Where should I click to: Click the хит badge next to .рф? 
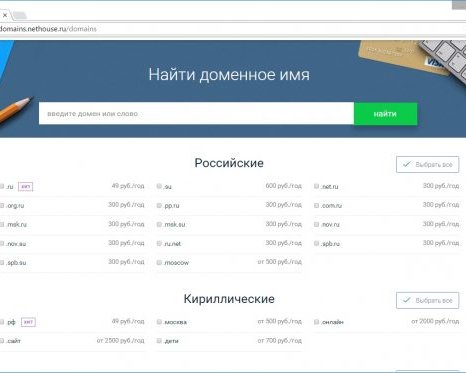pos(28,322)
